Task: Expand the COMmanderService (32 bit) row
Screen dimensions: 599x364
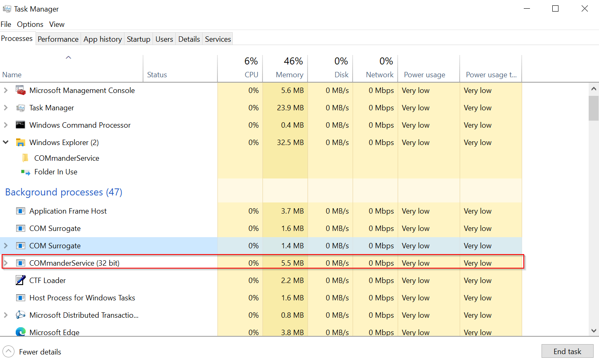Action: click(x=6, y=263)
